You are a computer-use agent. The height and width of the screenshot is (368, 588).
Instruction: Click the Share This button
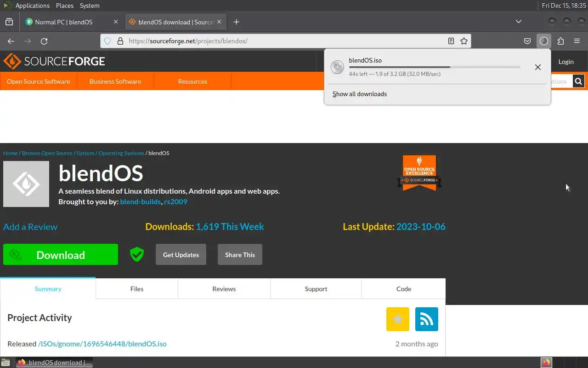click(240, 254)
